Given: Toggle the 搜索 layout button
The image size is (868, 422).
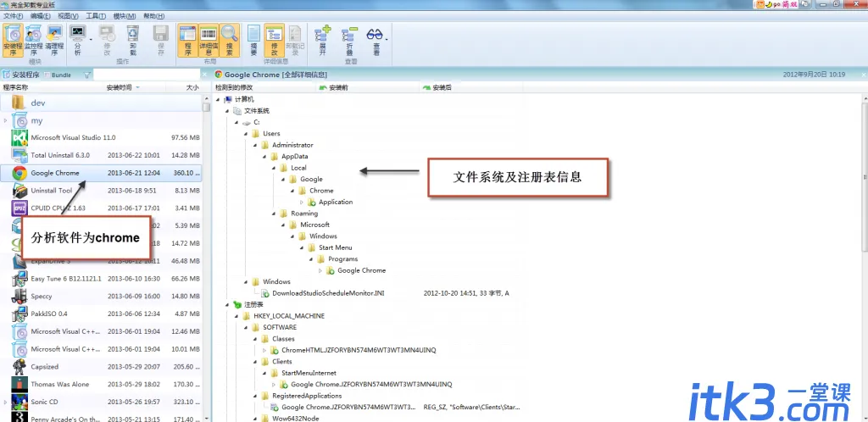Looking at the screenshot, I should pyautogui.click(x=230, y=40).
